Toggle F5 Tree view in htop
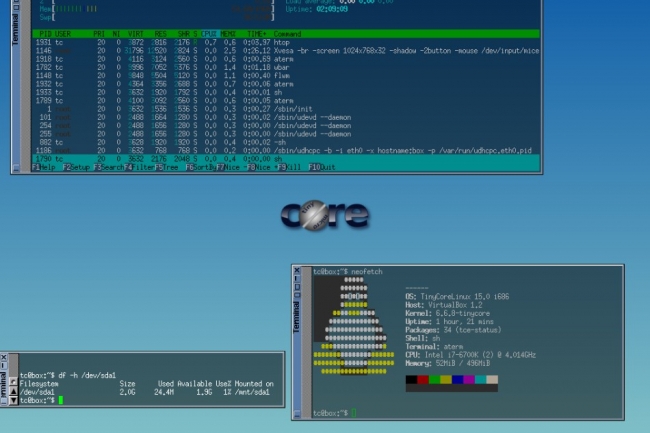Viewport: 650px width, 433px height. [x=167, y=167]
